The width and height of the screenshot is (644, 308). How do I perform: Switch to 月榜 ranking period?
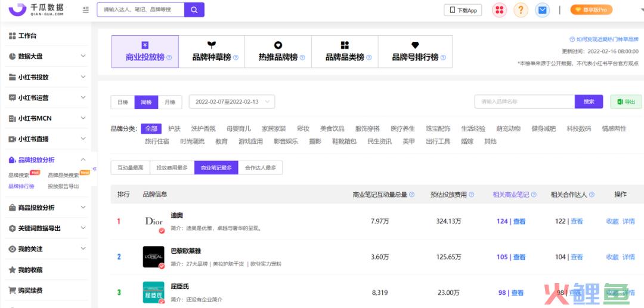170,102
